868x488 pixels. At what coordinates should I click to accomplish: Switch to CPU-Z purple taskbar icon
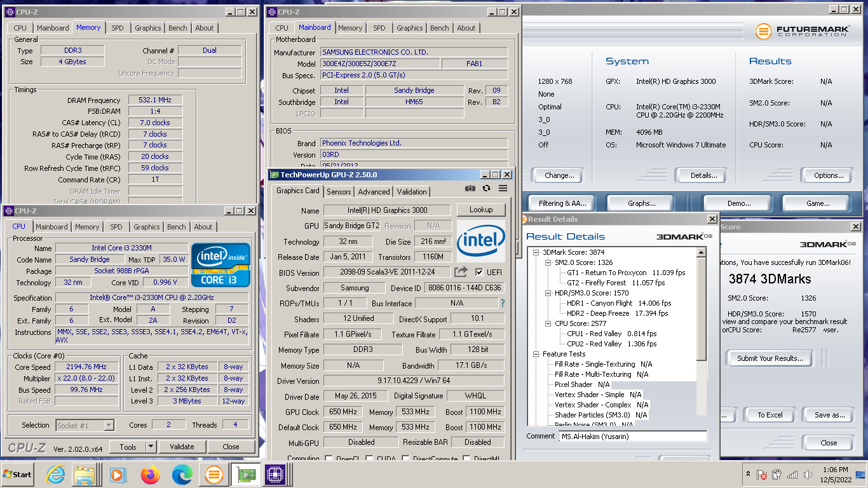275,475
